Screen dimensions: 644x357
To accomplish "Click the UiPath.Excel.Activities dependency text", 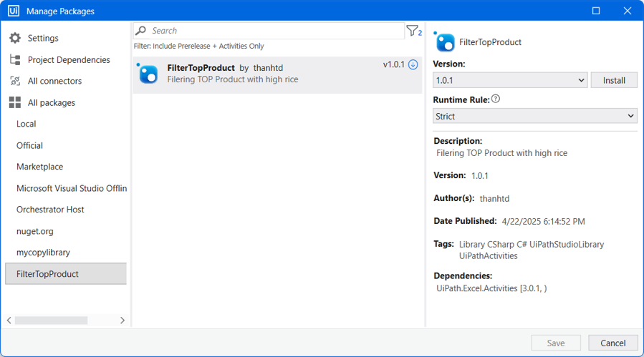I will 491,288.
